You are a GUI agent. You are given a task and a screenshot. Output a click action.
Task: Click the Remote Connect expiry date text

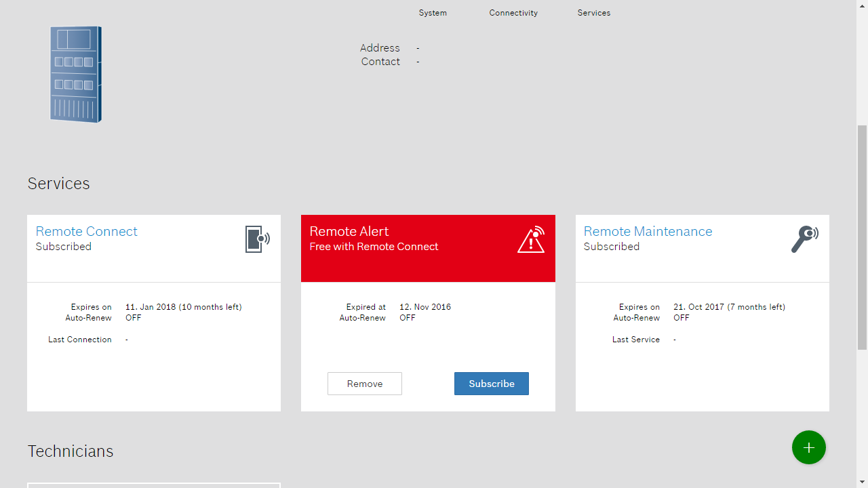coord(183,307)
